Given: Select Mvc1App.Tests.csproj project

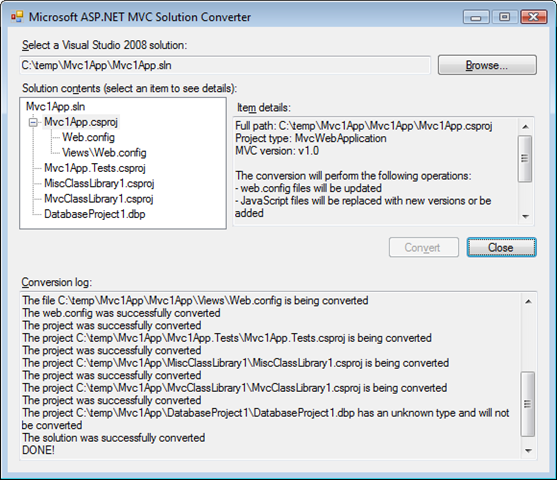Looking at the screenshot, I should click(x=95, y=168).
